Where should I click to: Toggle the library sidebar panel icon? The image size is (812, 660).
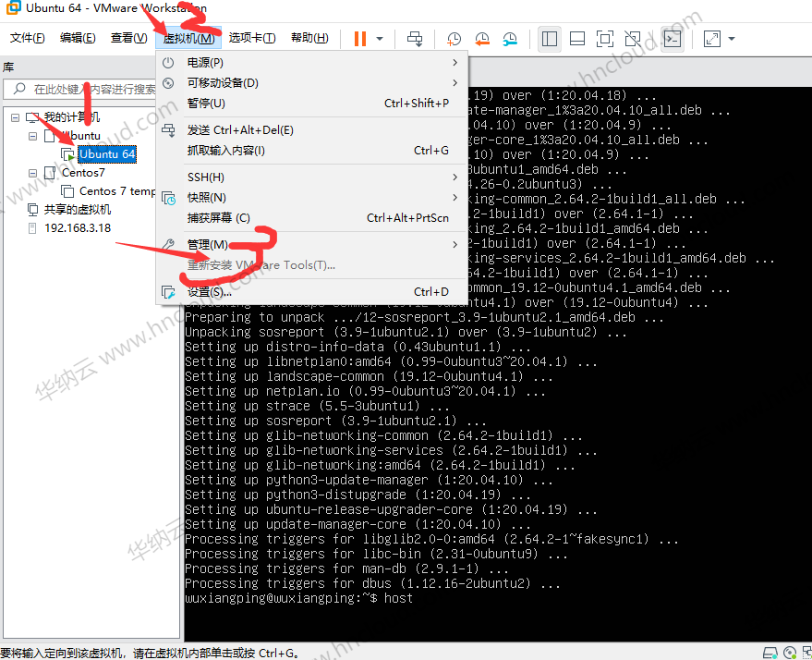[x=550, y=39]
